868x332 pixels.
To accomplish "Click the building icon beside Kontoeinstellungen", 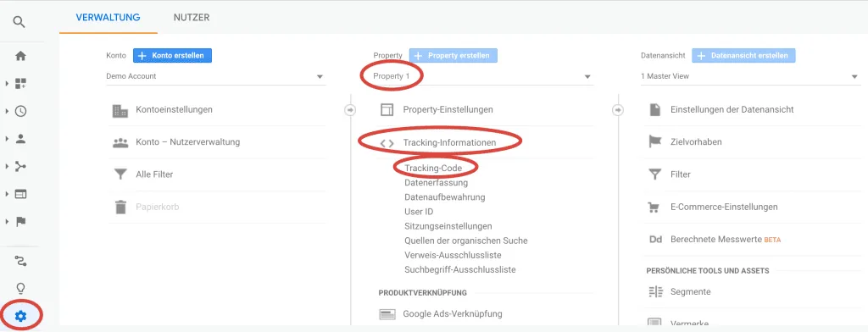I will (x=120, y=111).
